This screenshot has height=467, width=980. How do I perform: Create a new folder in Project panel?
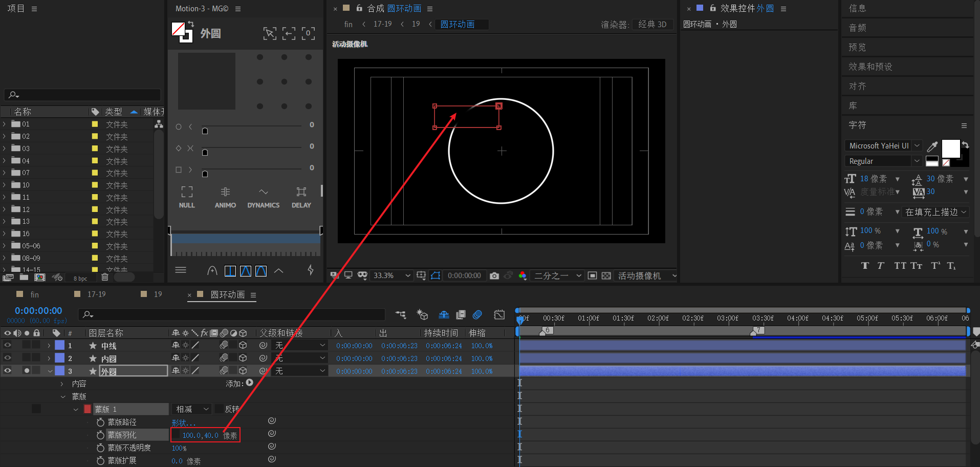click(x=24, y=277)
